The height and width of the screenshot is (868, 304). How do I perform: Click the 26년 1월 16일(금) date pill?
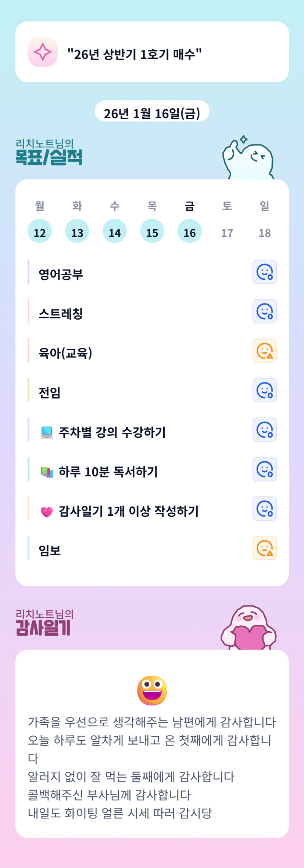pos(152,113)
